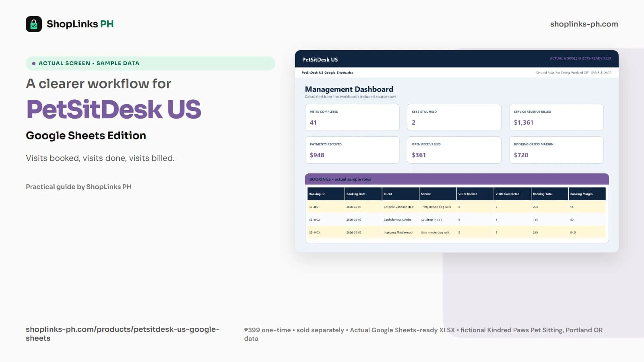Click the 'PetSitDesk-US-Google-Sheets.xlsx' file name
The height and width of the screenshot is (362, 644).
pyautogui.click(x=327, y=72)
